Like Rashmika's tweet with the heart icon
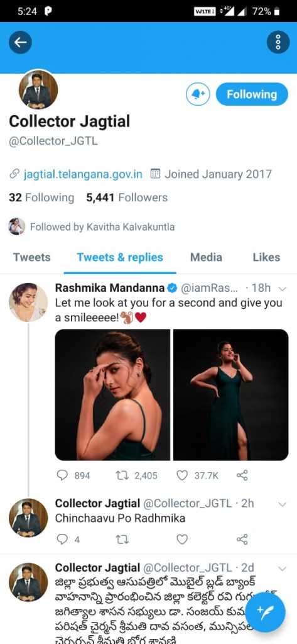This screenshot has height=644, width=297. point(181,475)
